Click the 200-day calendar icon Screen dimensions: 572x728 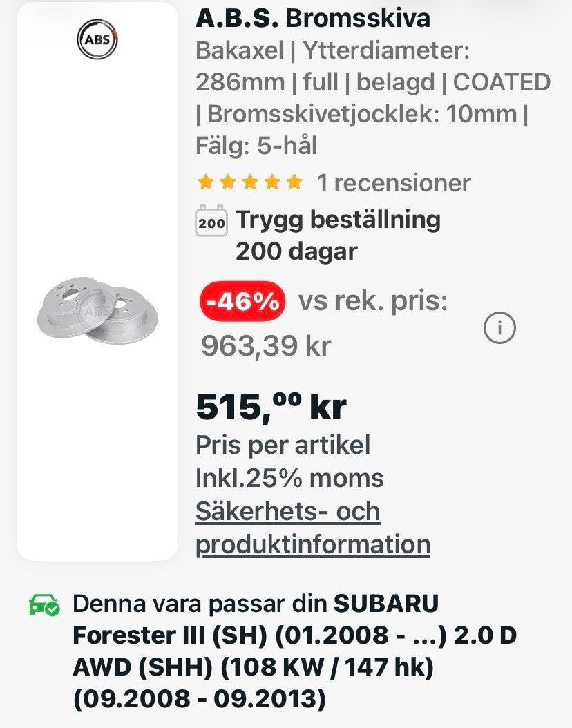pyautogui.click(x=211, y=221)
